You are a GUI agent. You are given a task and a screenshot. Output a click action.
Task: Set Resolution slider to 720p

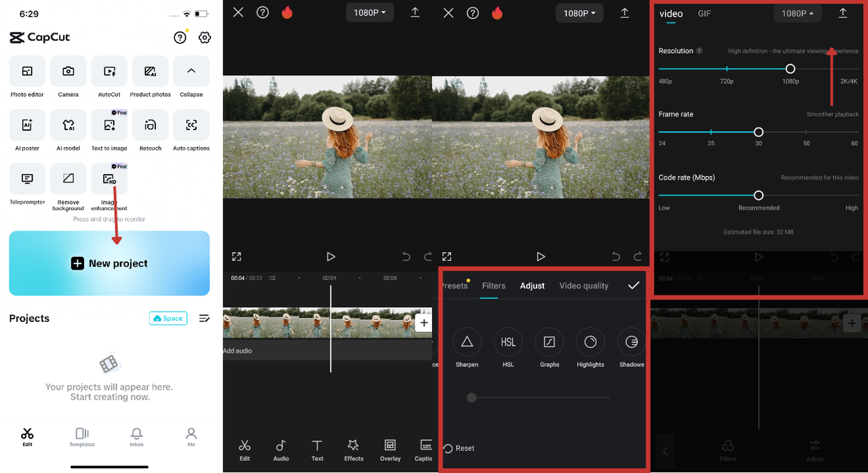pyautogui.click(x=727, y=68)
